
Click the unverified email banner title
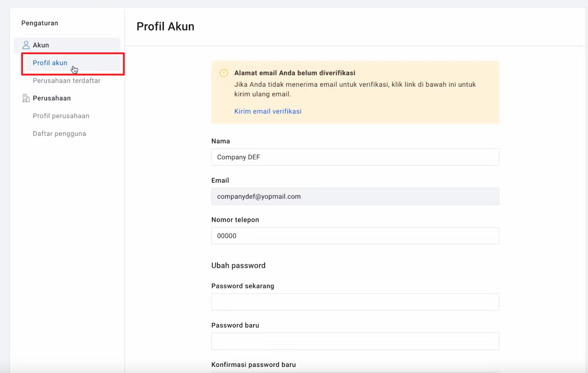[294, 73]
